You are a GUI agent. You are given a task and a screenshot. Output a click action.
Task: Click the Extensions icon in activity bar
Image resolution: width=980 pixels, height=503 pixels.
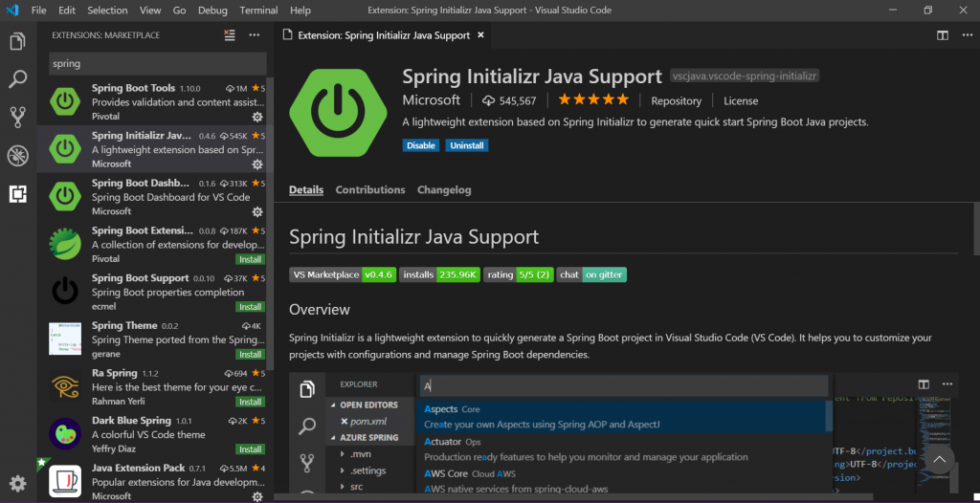17,193
